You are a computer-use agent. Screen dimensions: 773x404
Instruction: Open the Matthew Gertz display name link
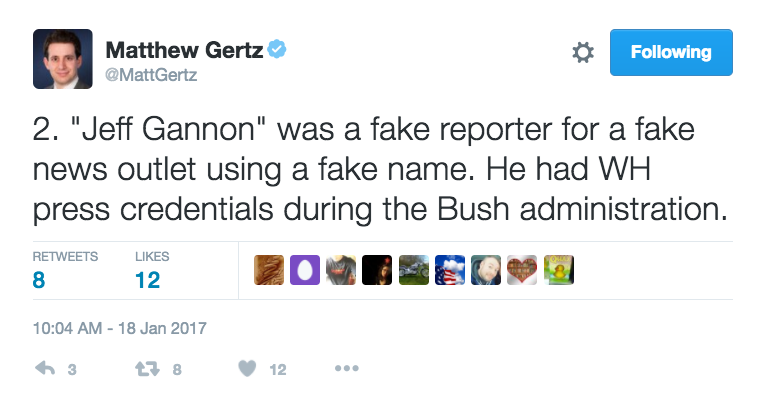click(x=181, y=49)
